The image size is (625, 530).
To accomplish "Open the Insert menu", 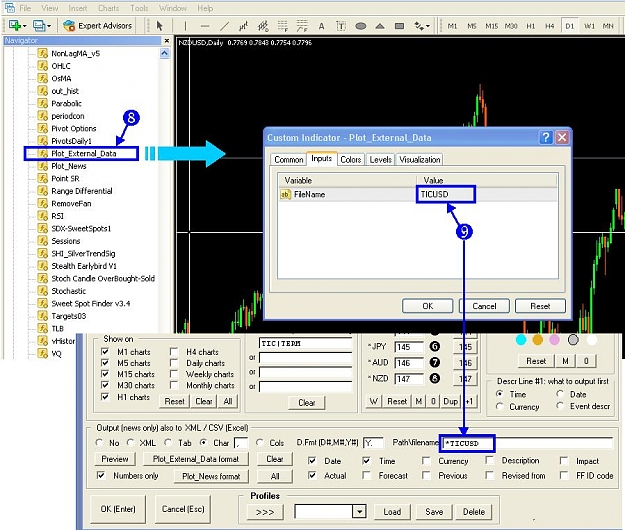I will coord(78,8).
